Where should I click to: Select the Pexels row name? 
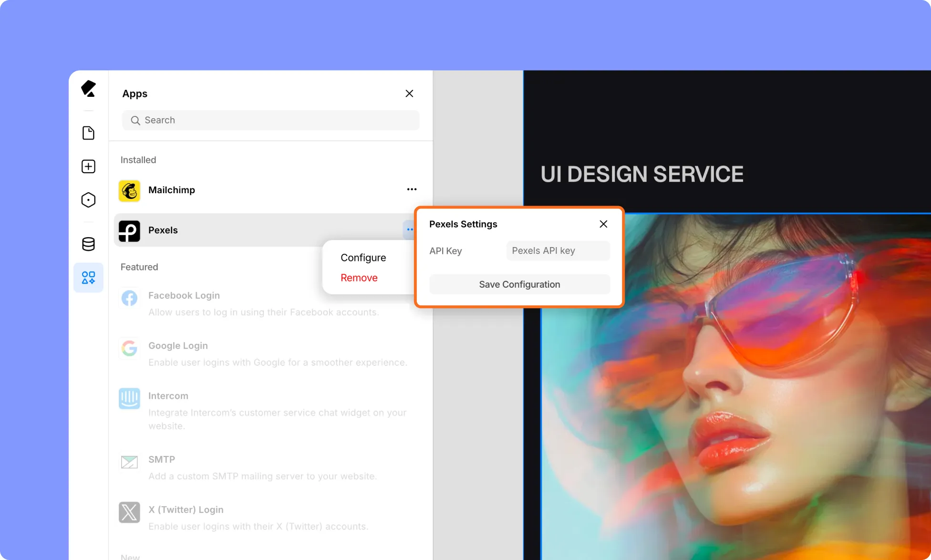click(x=163, y=230)
